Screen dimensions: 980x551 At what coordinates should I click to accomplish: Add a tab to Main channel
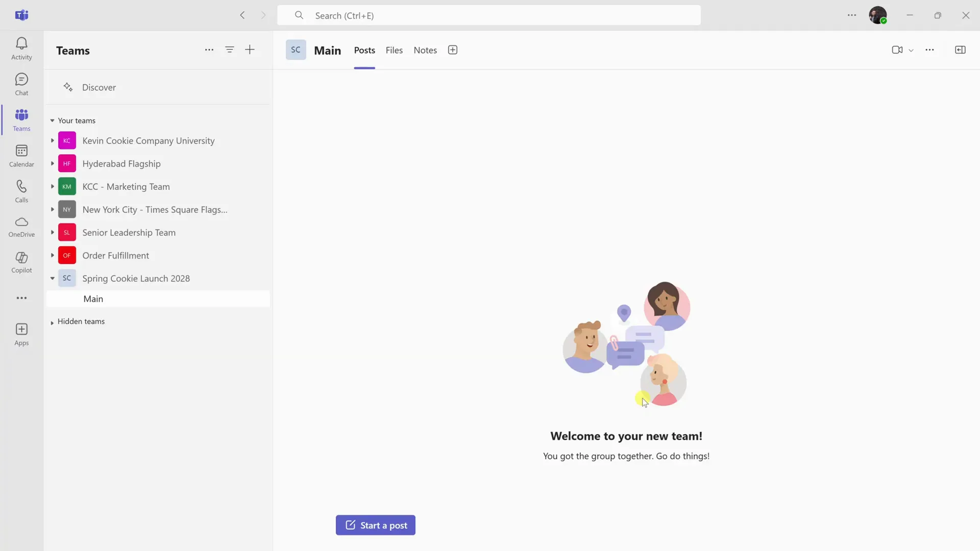(453, 50)
